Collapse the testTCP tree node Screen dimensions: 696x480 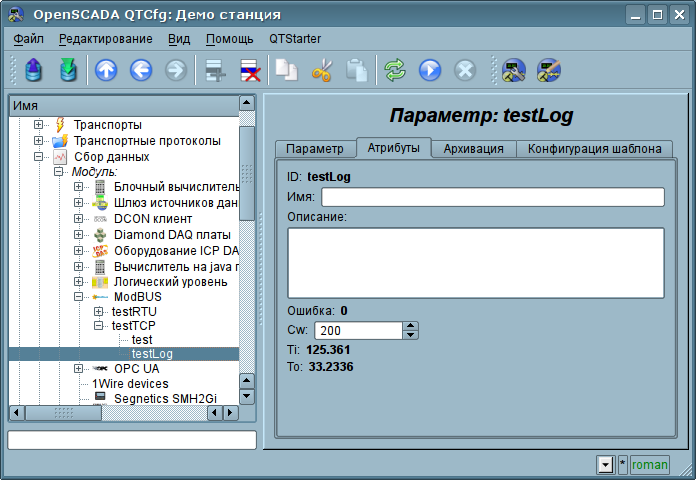coord(99,325)
